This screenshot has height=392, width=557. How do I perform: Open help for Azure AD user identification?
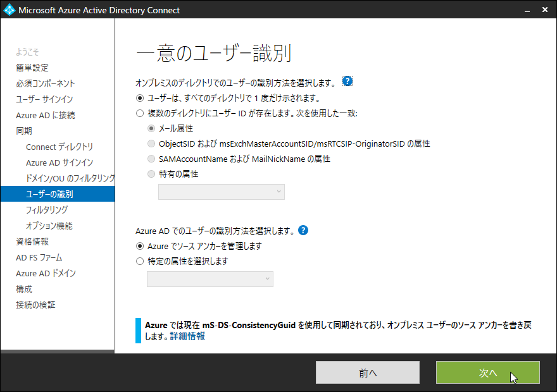(303, 231)
